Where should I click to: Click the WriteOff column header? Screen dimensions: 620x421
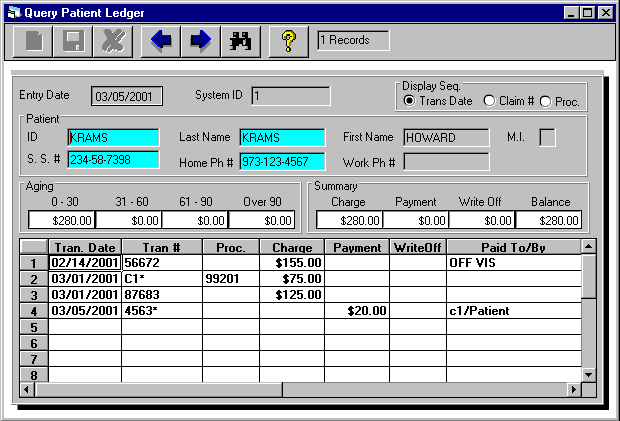pyautogui.click(x=418, y=247)
